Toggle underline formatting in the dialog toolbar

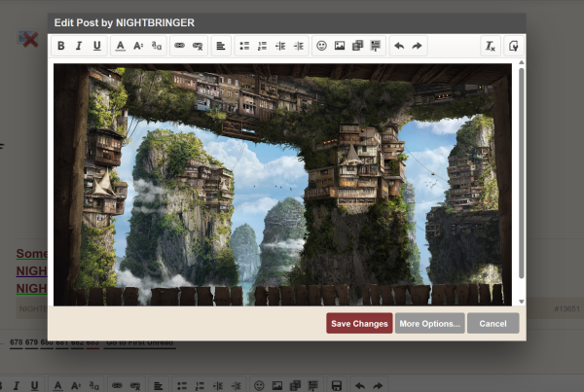click(x=96, y=46)
